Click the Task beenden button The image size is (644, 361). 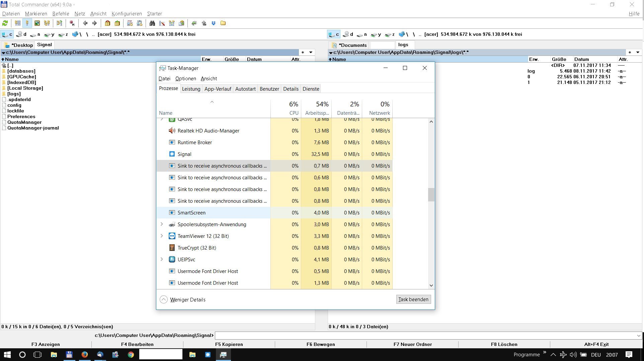pos(413,299)
